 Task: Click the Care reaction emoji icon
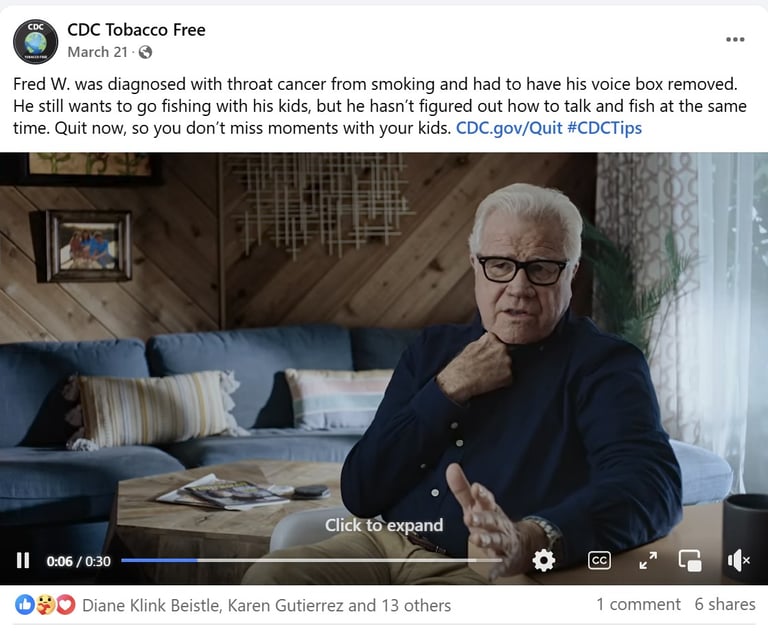tap(46, 605)
